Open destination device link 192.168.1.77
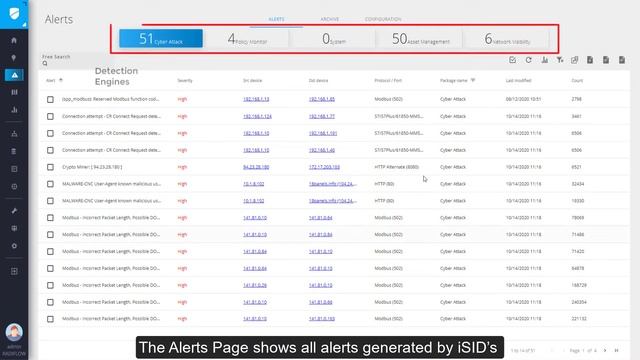The image size is (640, 360). (322, 116)
